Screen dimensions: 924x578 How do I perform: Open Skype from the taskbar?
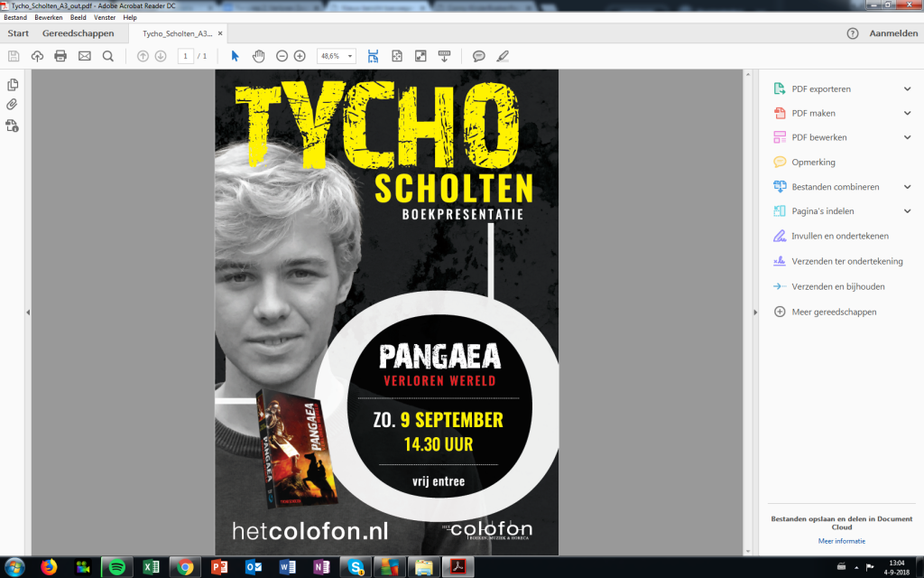(x=356, y=567)
